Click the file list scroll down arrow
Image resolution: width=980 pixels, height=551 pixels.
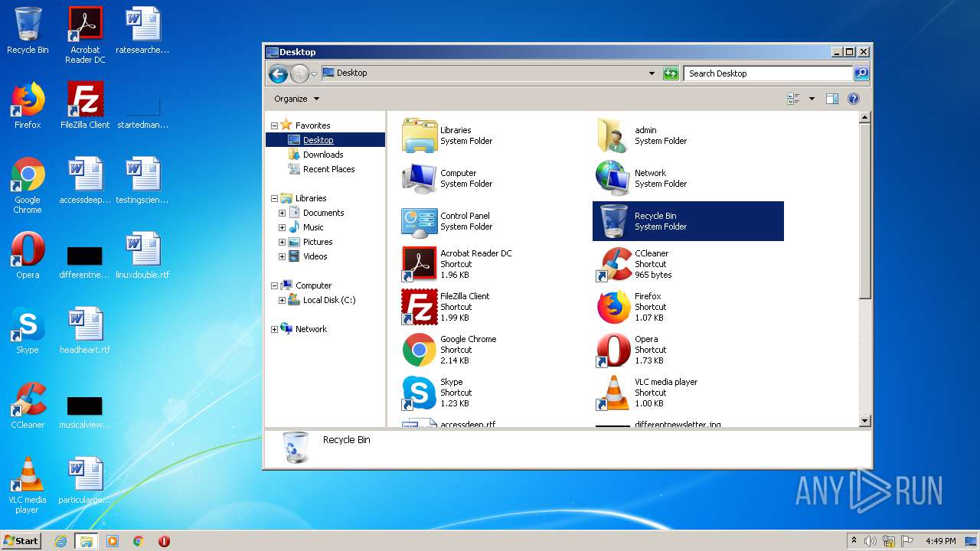865,421
